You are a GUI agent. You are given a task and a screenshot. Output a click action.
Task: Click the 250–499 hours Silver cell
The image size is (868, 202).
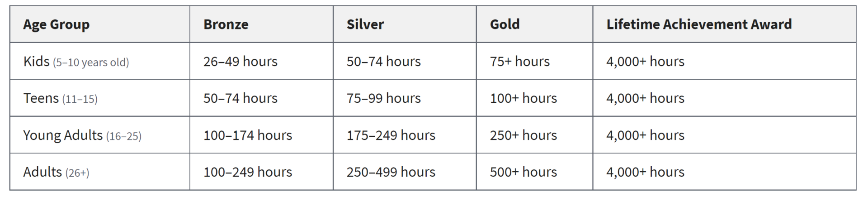pos(405,172)
